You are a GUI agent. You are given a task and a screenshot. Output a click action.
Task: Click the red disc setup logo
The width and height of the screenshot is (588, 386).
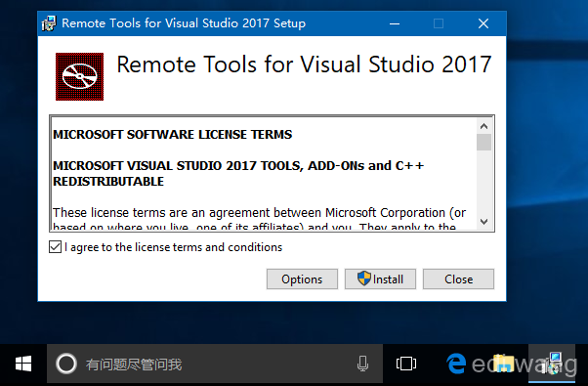(79, 76)
